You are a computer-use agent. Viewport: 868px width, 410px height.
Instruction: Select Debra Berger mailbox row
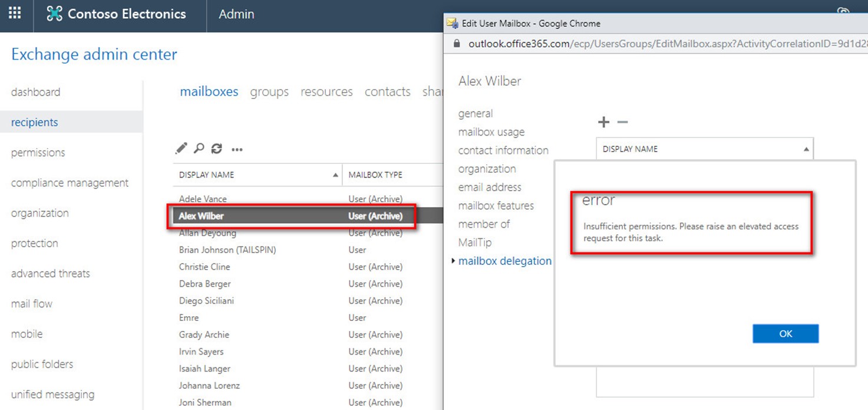307,284
